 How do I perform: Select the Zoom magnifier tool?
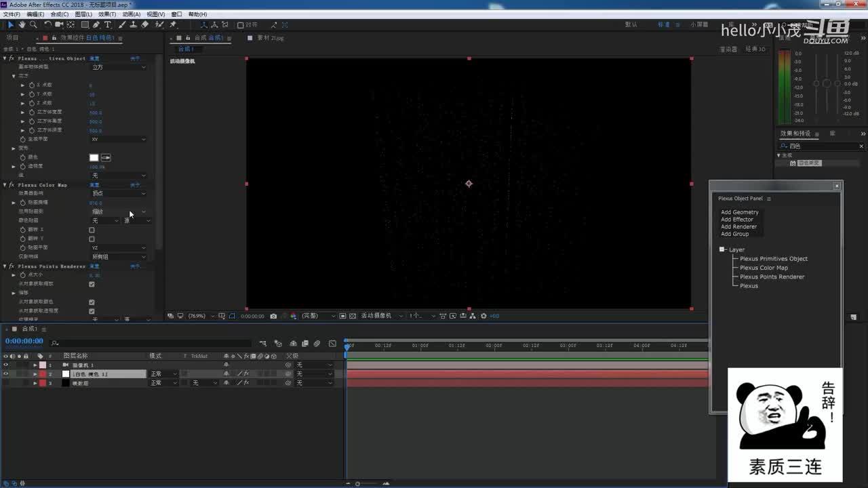[x=33, y=25]
